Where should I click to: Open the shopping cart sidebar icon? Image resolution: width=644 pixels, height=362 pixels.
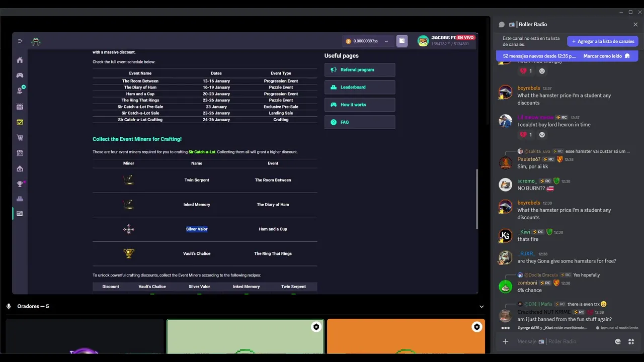20,138
